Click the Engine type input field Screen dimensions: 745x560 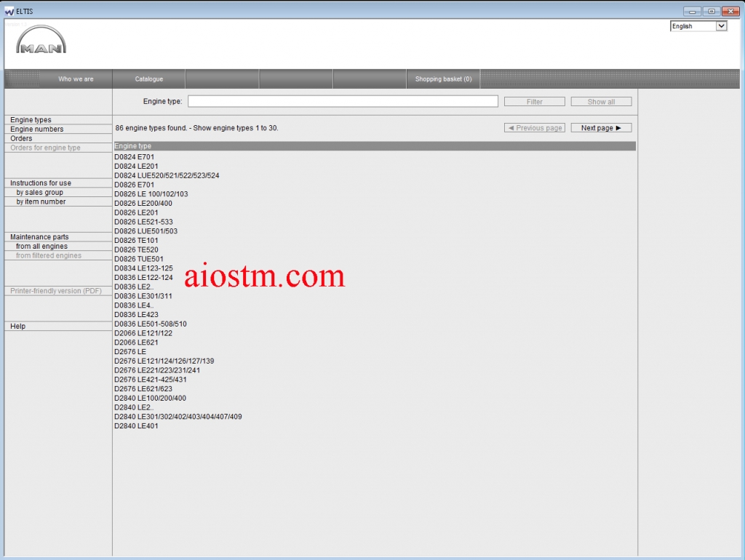pyautogui.click(x=342, y=101)
